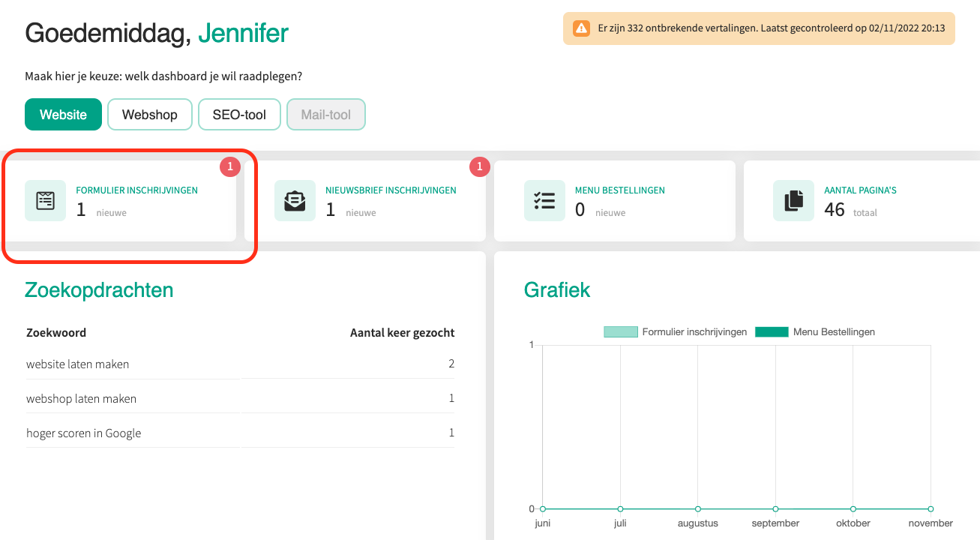Image resolution: width=980 pixels, height=540 pixels.
Task: Select the 'webshop laten maken' search row
Action: click(240, 399)
